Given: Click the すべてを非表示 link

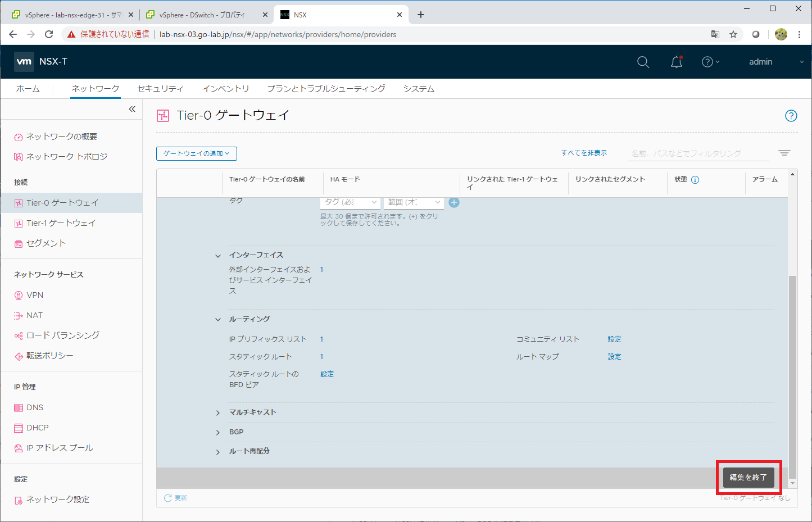Looking at the screenshot, I should (584, 153).
